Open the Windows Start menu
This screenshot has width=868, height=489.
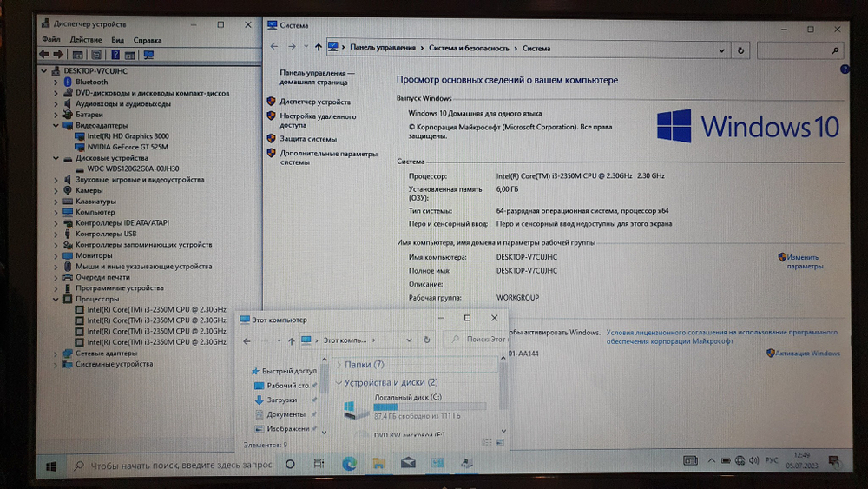pos(51,466)
